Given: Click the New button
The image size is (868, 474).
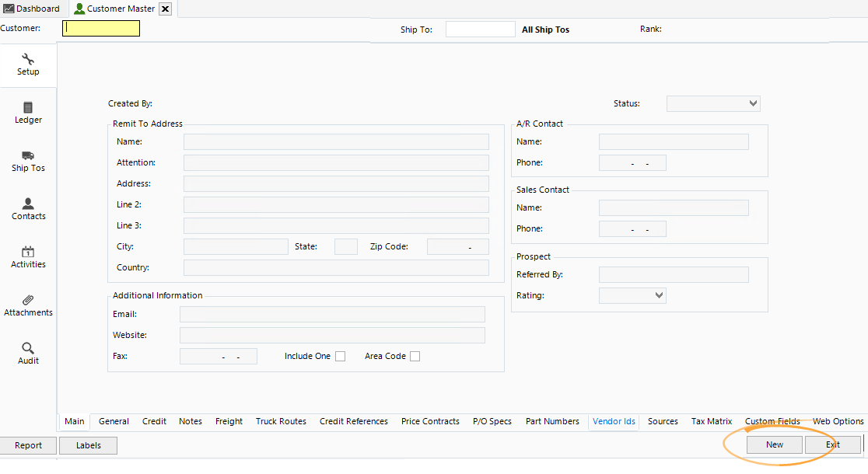Looking at the screenshot, I should (x=774, y=445).
